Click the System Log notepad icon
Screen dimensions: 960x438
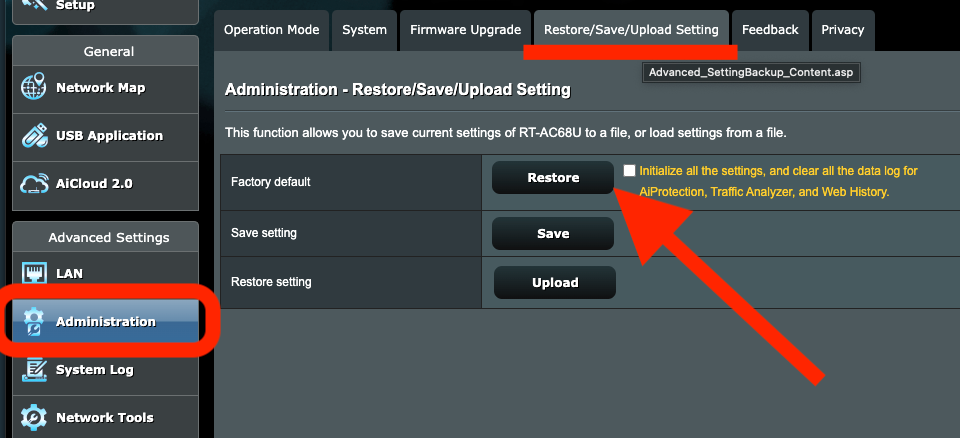pyautogui.click(x=33, y=370)
